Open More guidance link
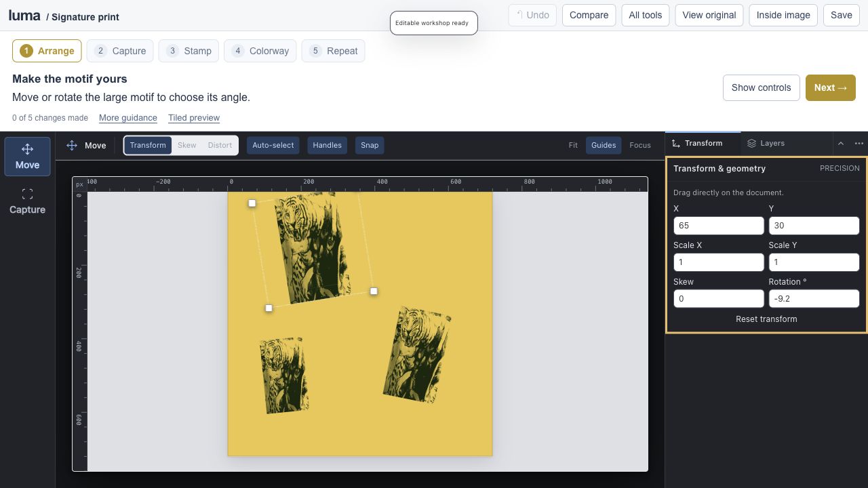 128,118
